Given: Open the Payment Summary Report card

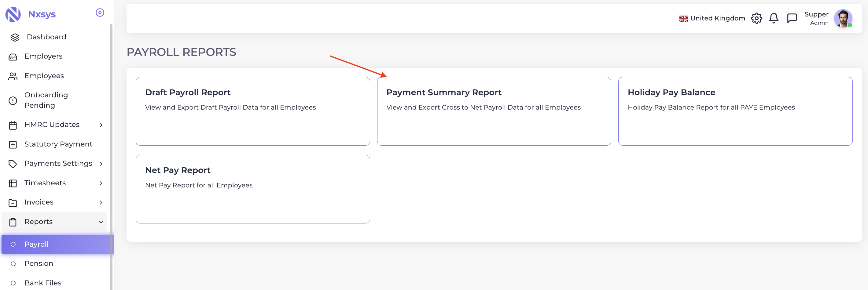Looking at the screenshot, I should tap(494, 111).
